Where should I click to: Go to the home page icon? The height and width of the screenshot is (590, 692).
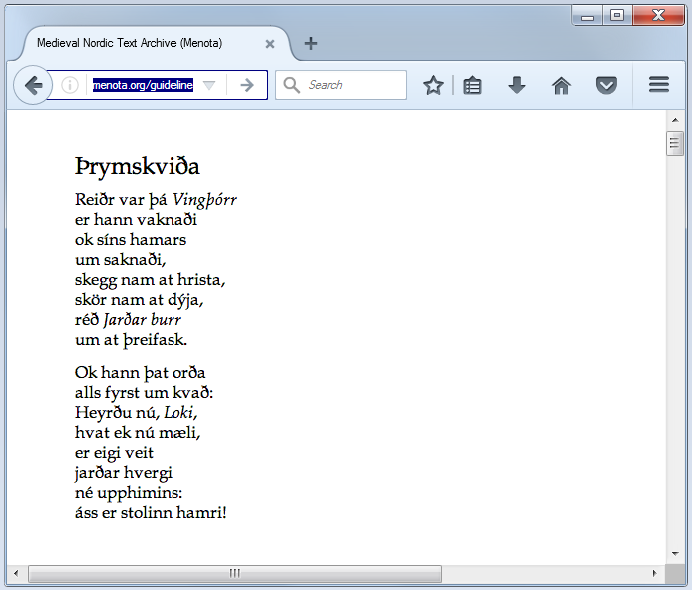(x=561, y=86)
